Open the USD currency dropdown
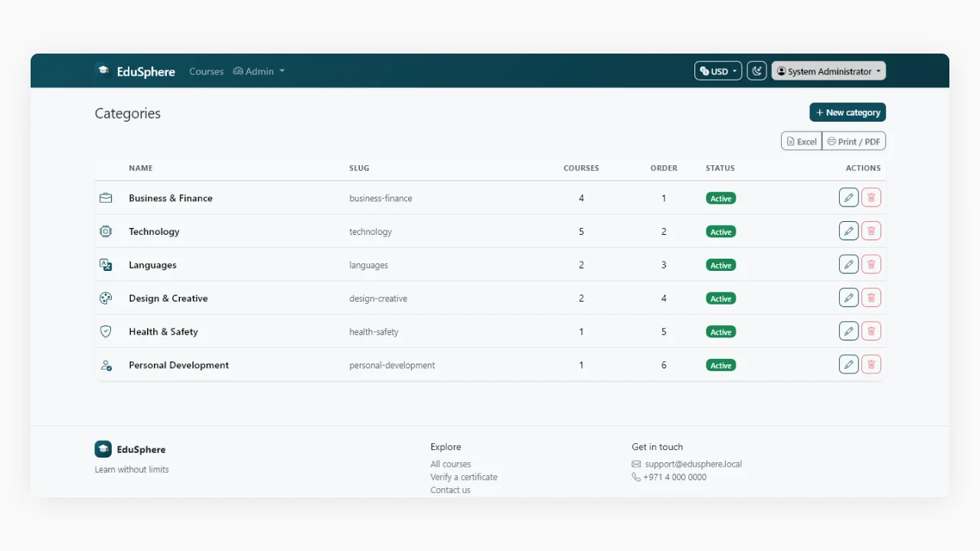Viewport: 980px width, 551px height. point(718,71)
